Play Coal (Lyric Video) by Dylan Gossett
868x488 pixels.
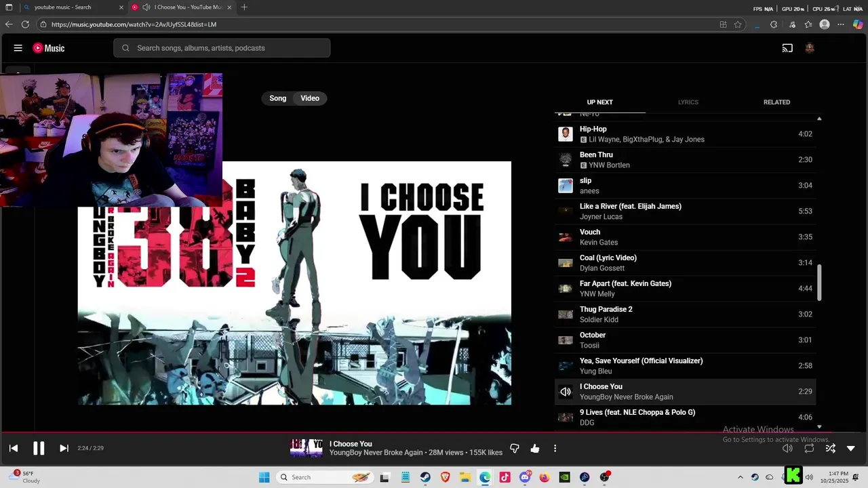[686, 263]
